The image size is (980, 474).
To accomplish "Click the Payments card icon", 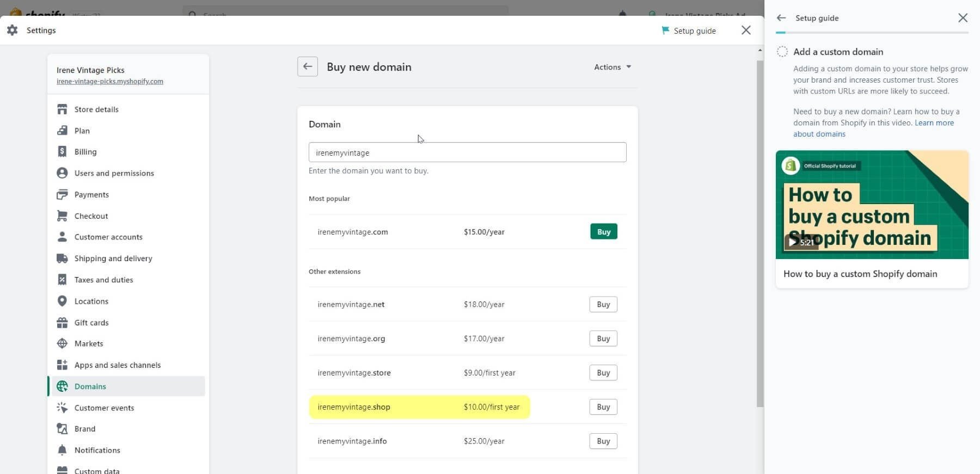I will [x=62, y=194].
